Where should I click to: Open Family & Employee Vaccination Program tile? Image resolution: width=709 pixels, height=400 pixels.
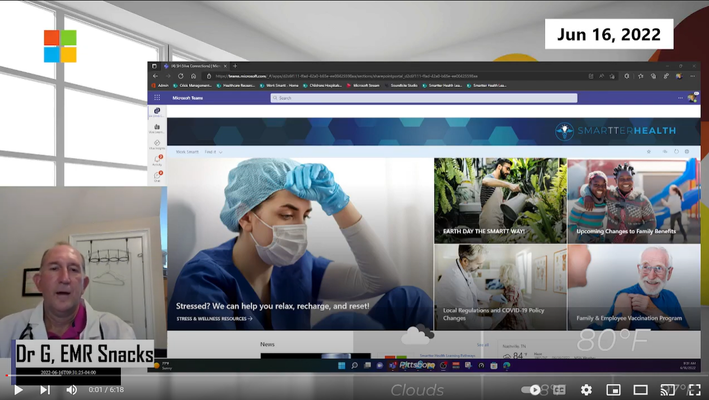click(634, 287)
